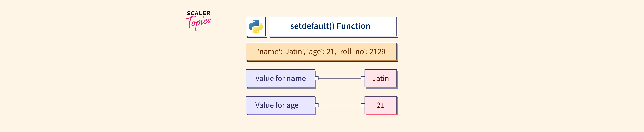
Task: Click the word Function in the title
Action: [353, 26]
